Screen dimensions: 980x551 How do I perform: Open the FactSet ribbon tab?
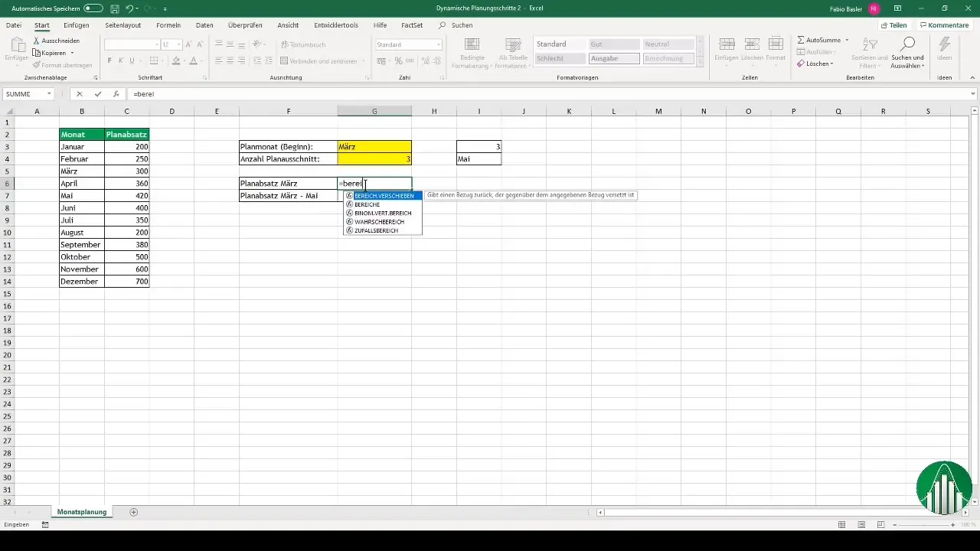click(412, 25)
